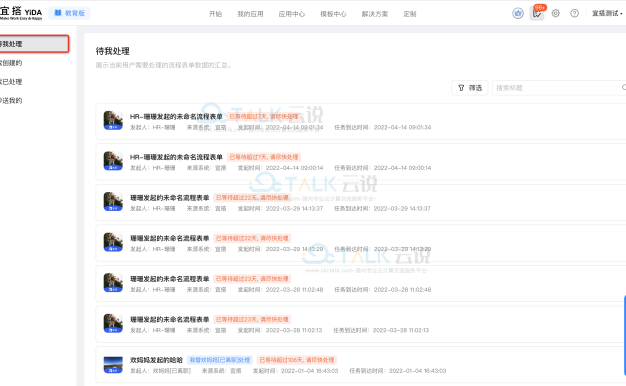Go to 我的应用 in top navigation
The height and width of the screenshot is (386, 626).
coord(250,14)
